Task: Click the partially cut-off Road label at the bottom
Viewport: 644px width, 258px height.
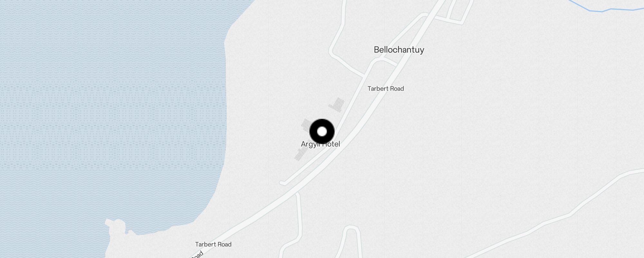Action: tap(197, 254)
